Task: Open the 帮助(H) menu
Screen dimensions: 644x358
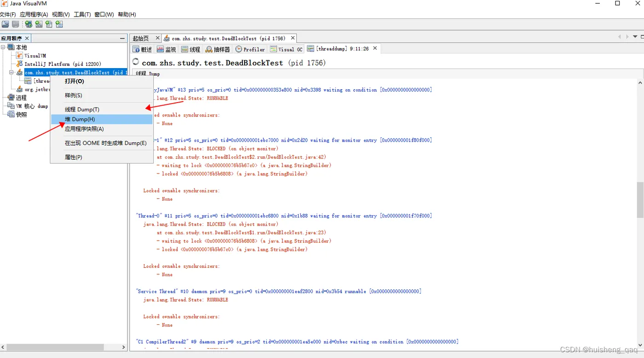Action: pos(127,14)
